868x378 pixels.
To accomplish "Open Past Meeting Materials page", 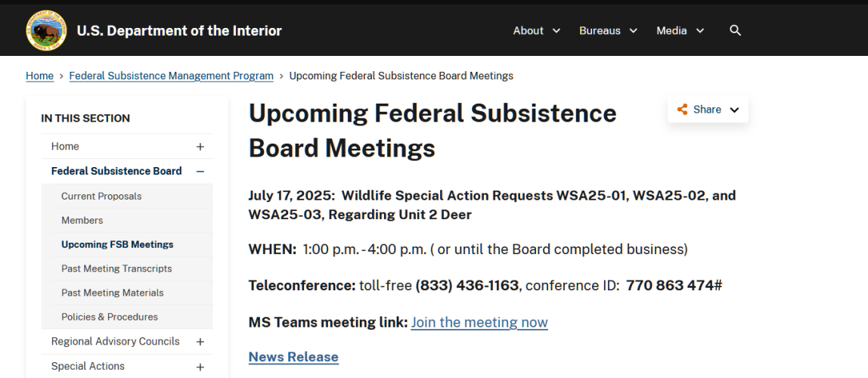I will (x=113, y=293).
